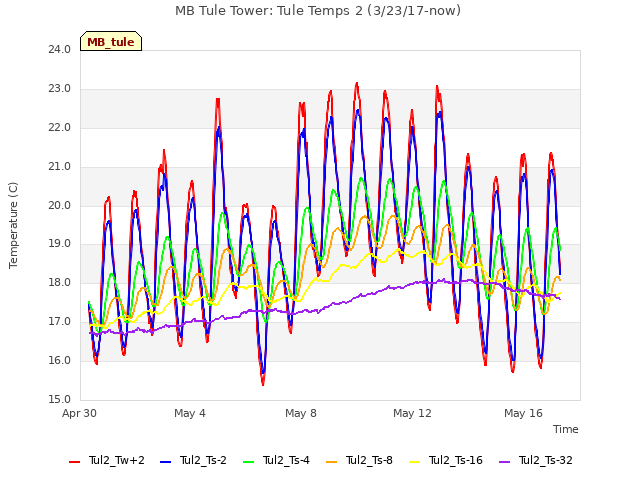The image size is (640, 480).
Task: Click the May 16 x-axis tick label
Action: point(523,413)
